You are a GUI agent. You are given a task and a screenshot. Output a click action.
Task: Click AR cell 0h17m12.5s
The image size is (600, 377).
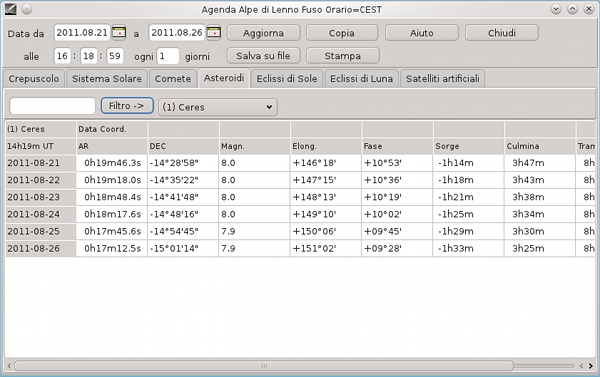pyautogui.click(x=112, y=248)
